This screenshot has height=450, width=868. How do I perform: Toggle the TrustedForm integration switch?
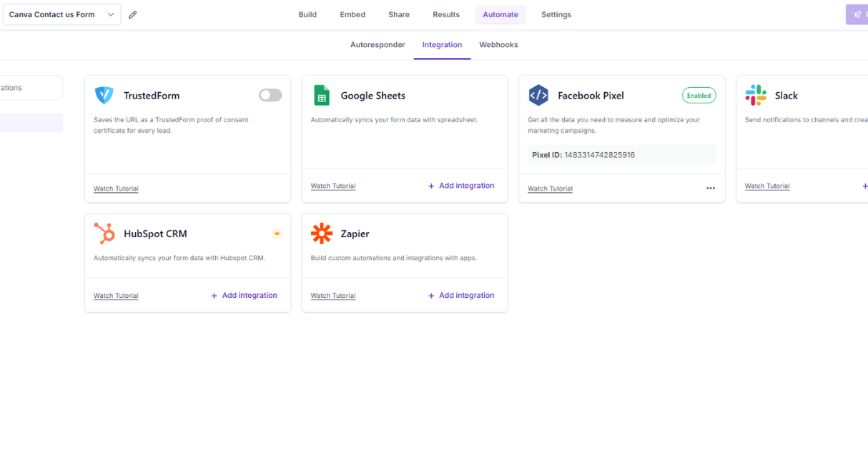coord(270,95)
